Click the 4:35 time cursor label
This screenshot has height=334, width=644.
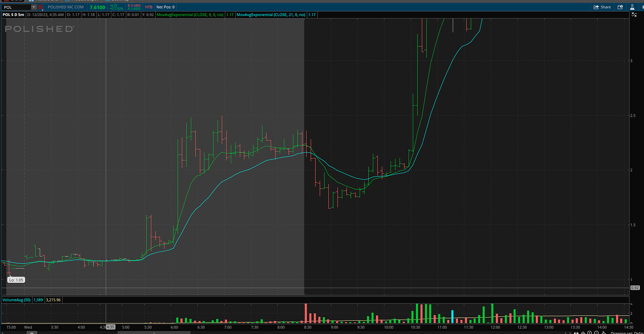tap(111, 327)
